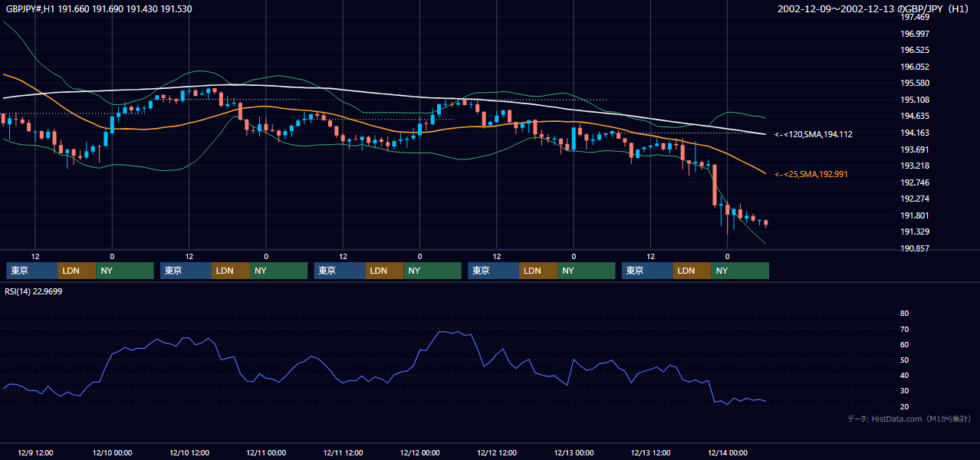Select price level 191.329 on the axis
The height and width of the screenshot is (460, 980).
point(915,232)
